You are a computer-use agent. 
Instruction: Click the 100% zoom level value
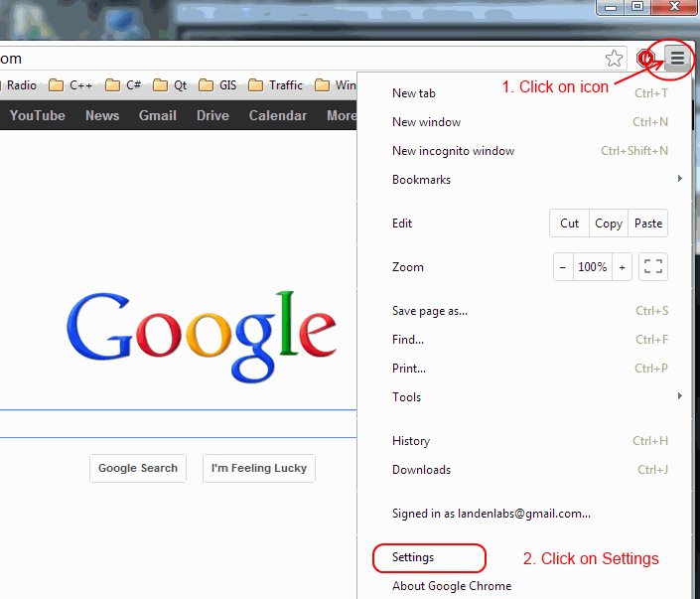tap(593, 267)
